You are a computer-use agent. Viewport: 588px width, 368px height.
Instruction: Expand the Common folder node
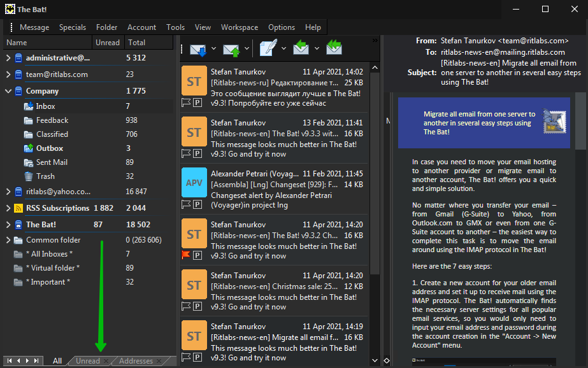[8, 240]
